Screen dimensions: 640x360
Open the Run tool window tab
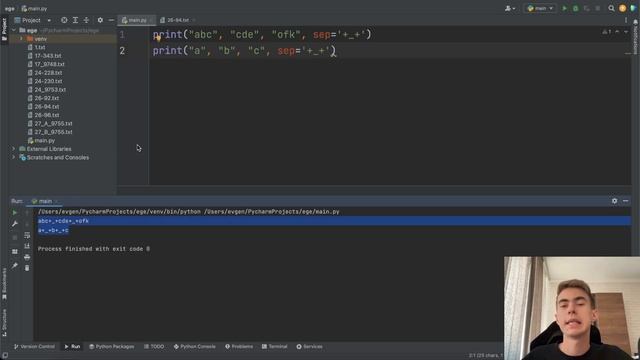[72, 347]
